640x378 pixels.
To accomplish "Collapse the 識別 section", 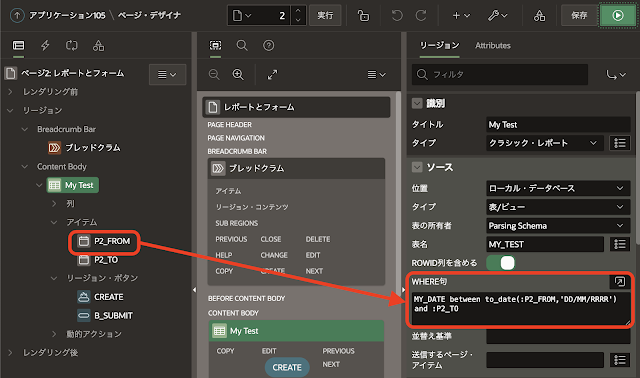I will [417, 103].
